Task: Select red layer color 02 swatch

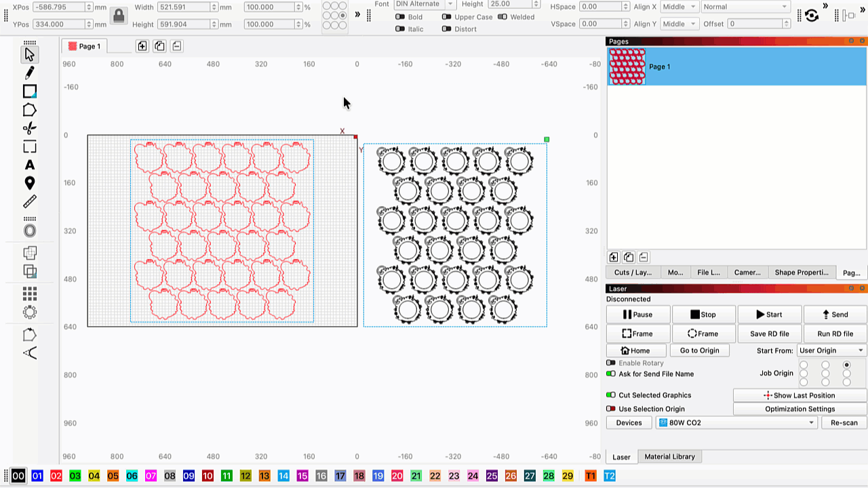Action: (56, 476)
